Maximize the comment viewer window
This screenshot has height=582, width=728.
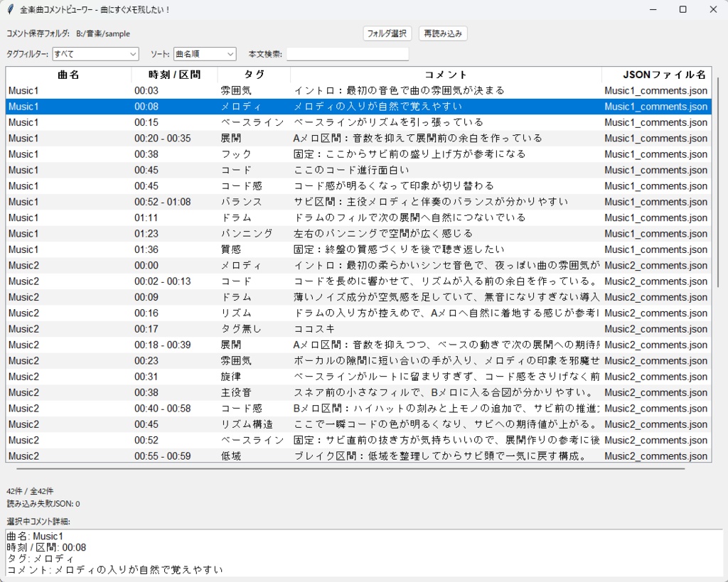[x=683, y=9]
